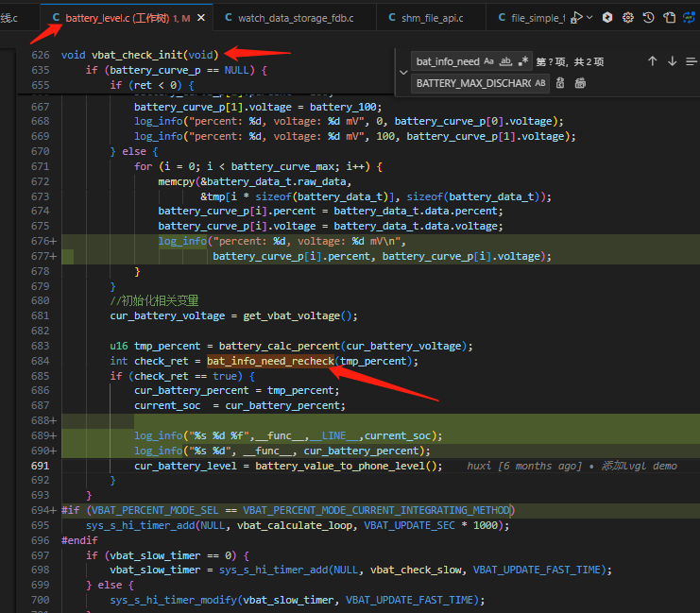The image size is (700, 613).
Task: Toggle regular expression search option
Action: tap(522, 61)
